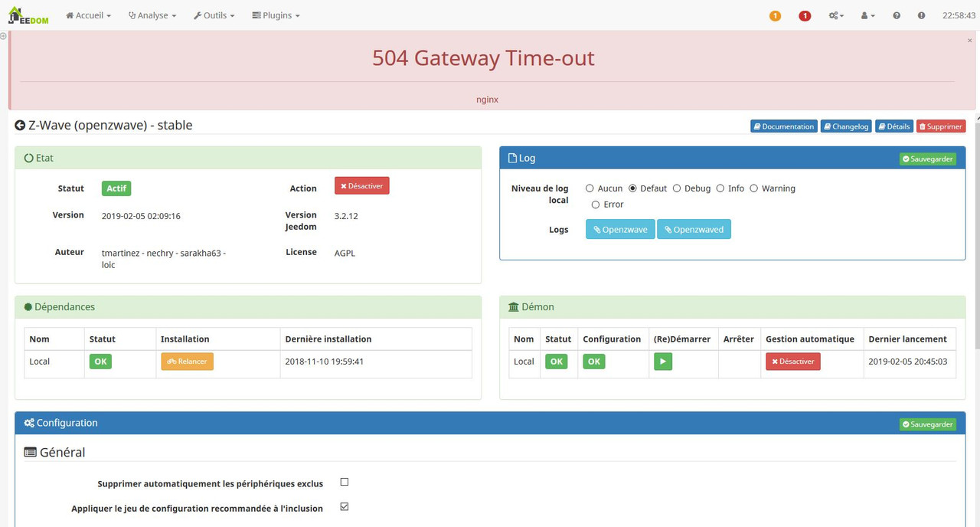Select the Error log level
Viewport: 980px width, 527px height.
coord(596,205)
